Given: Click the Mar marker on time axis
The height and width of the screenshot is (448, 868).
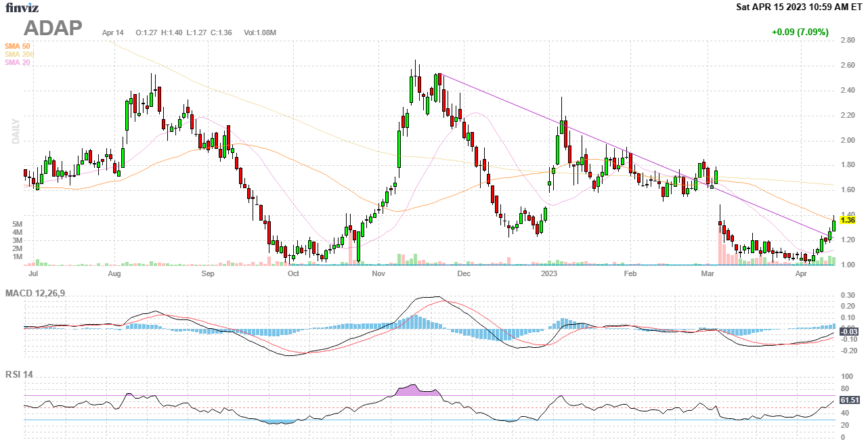Looking at the screenshot, I should pyautogui.click(x=708, y=274).
